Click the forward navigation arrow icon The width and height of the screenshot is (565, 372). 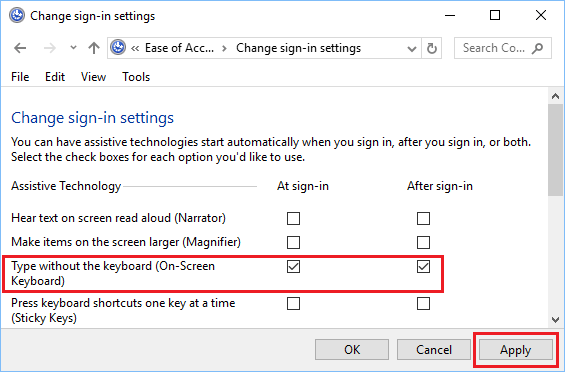coord(50,48)
